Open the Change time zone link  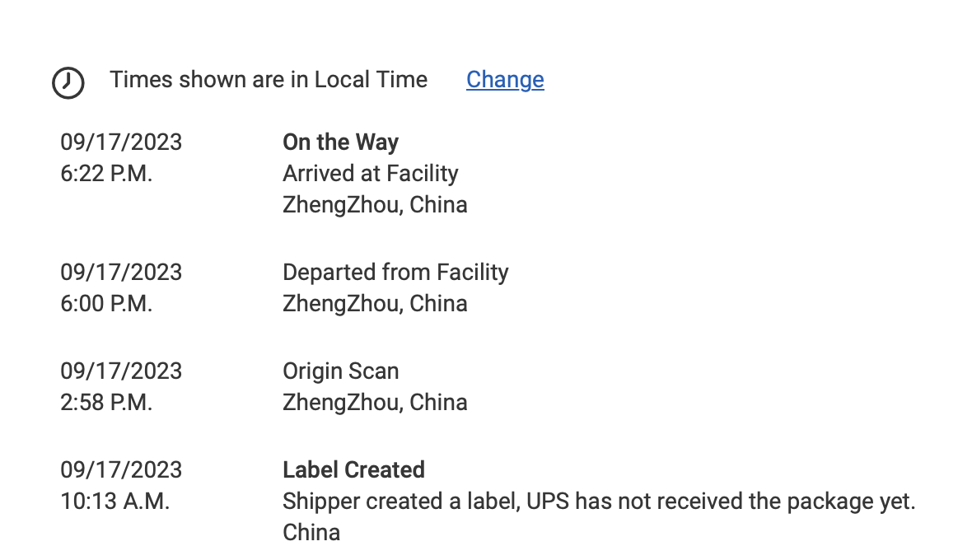(505, 80)
